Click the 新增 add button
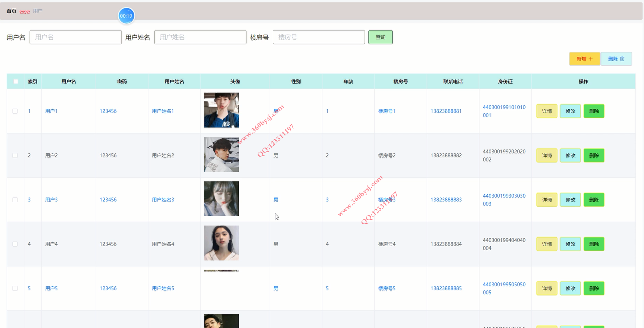Image resolution: width=644 pixels, height=328 pixels. pyautogui.click(x=584, y=59)
